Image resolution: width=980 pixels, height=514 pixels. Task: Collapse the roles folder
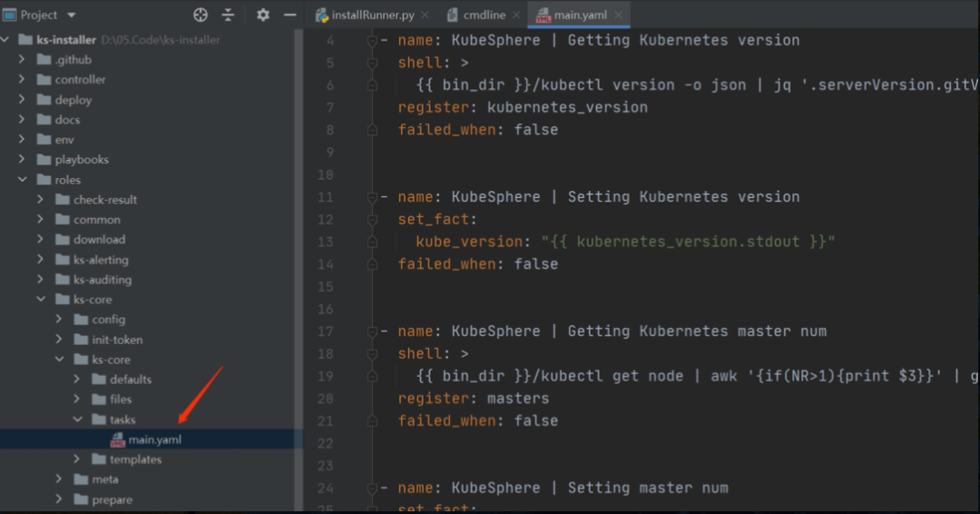pyautogui.click(x=23, y=180)
